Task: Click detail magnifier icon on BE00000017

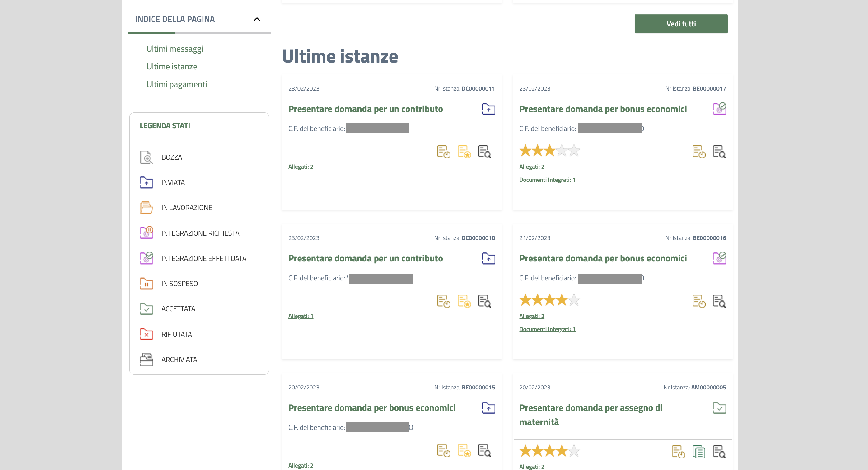Action: coord(719,152)
